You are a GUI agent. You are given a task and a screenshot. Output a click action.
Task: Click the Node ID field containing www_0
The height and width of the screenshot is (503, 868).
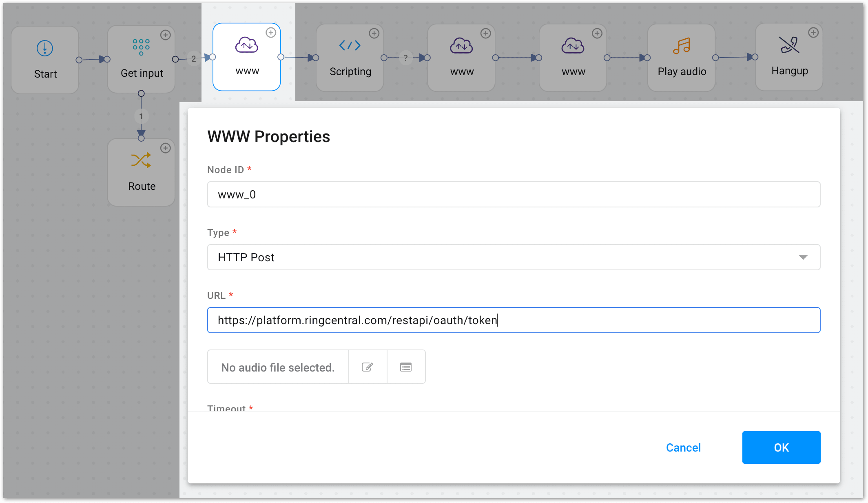513,194
